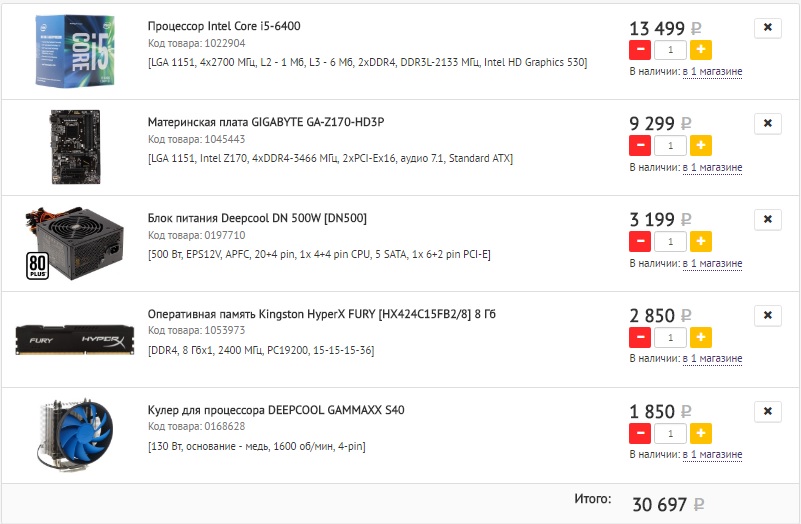Open the Kingston HyperX FURY memory thumbnail

(x=75, y=340)
